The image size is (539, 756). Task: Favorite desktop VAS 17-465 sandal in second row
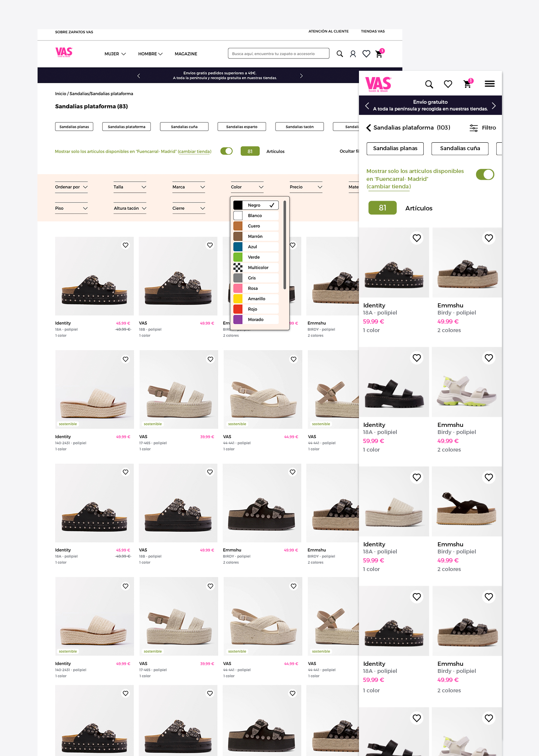[210, 359]
